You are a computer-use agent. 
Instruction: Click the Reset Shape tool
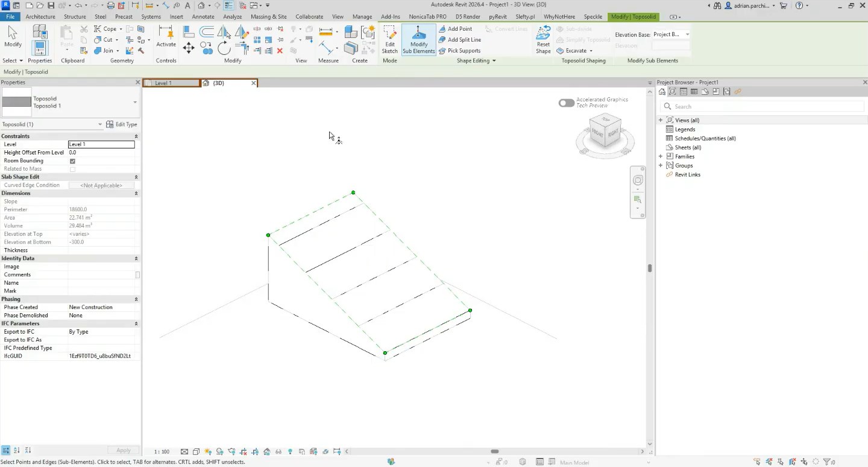click(543, 40)
